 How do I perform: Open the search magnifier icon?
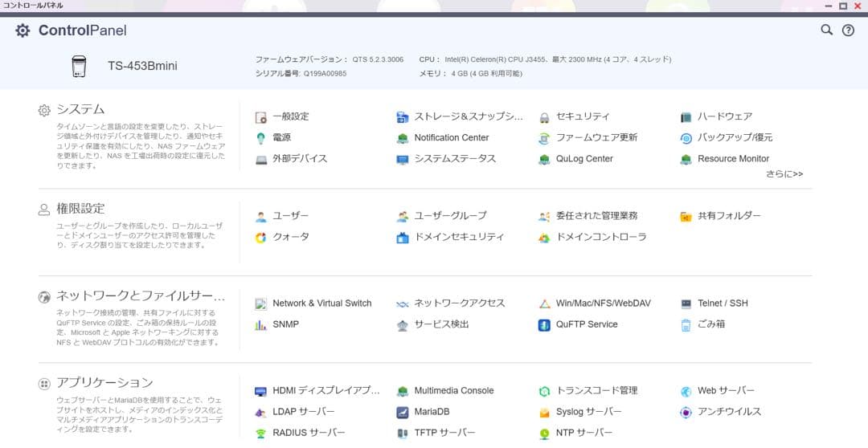coord(826,31)
